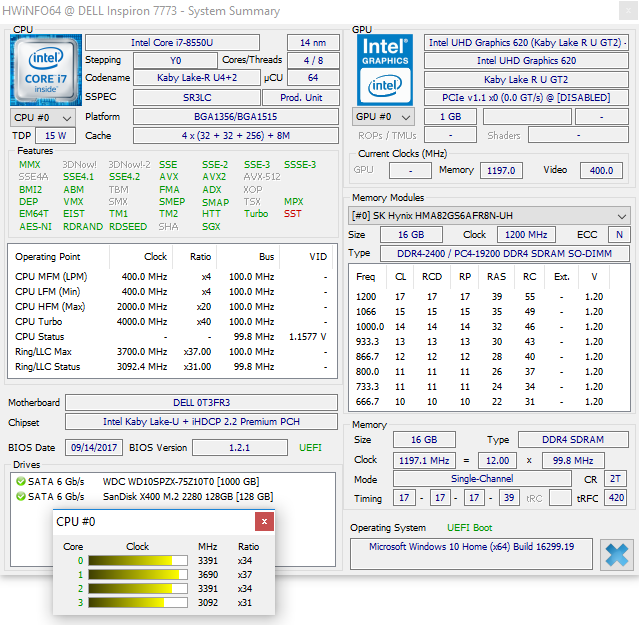Select the 666.7 frequency timing row
The height and width of the screenshot is (625, 639).
click(489, 402)
